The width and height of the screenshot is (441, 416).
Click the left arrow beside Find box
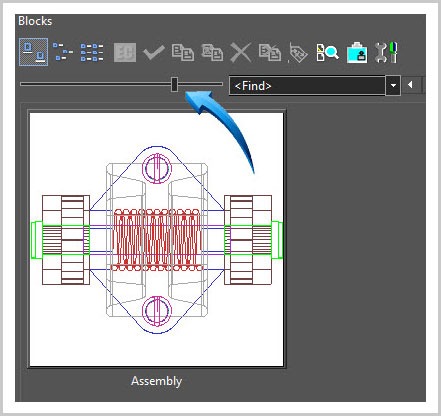[410, 85]
